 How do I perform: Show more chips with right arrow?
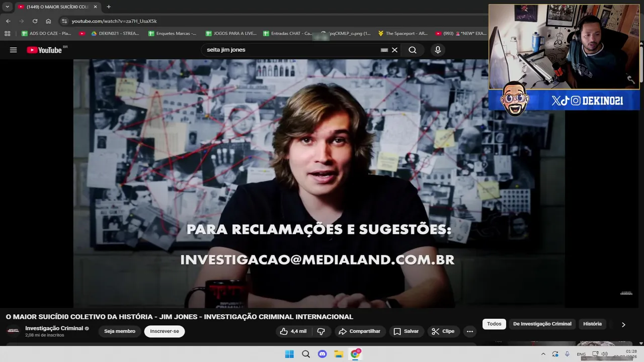623,325
